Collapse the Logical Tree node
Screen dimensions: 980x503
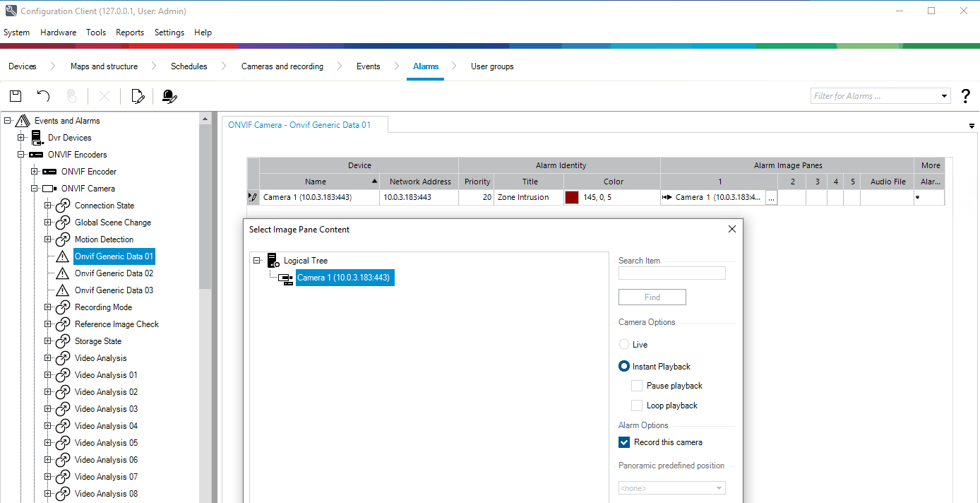257,261
